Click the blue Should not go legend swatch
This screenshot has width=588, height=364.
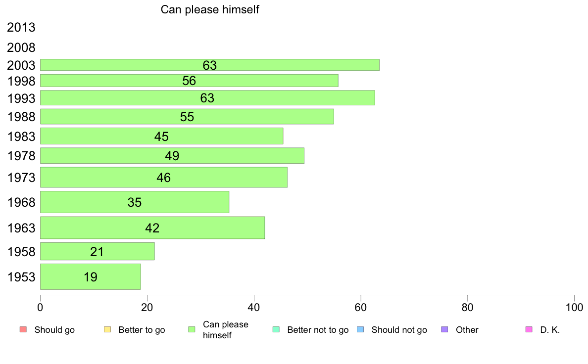(x=360, y=329)
